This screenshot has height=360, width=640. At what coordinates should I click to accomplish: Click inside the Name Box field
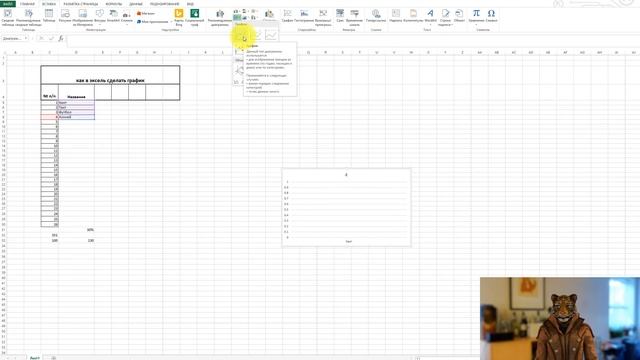pos(12,38)
